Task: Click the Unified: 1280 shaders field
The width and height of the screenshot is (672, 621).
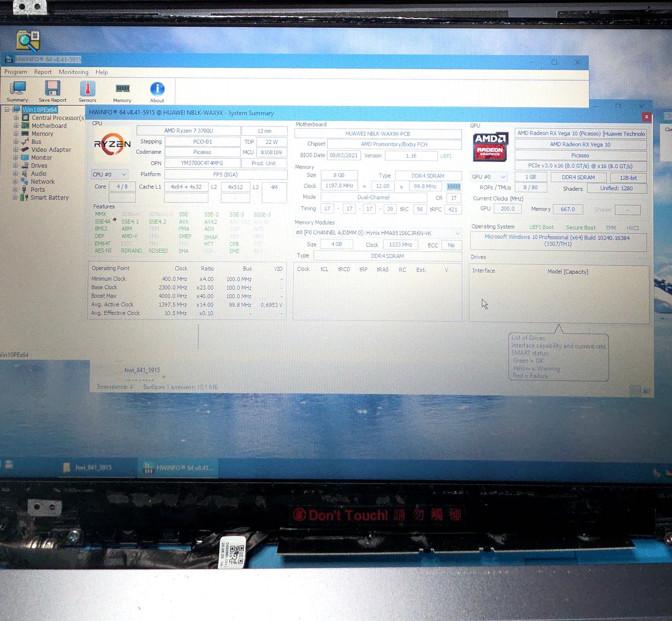Action: pyautogui.click(x=617, y=188)
